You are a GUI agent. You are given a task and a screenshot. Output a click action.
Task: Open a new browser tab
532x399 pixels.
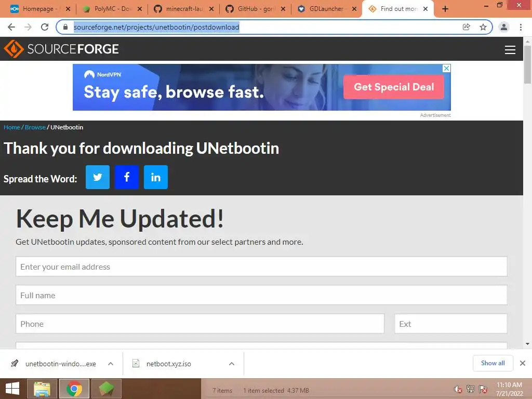click(x=445, y=9)
